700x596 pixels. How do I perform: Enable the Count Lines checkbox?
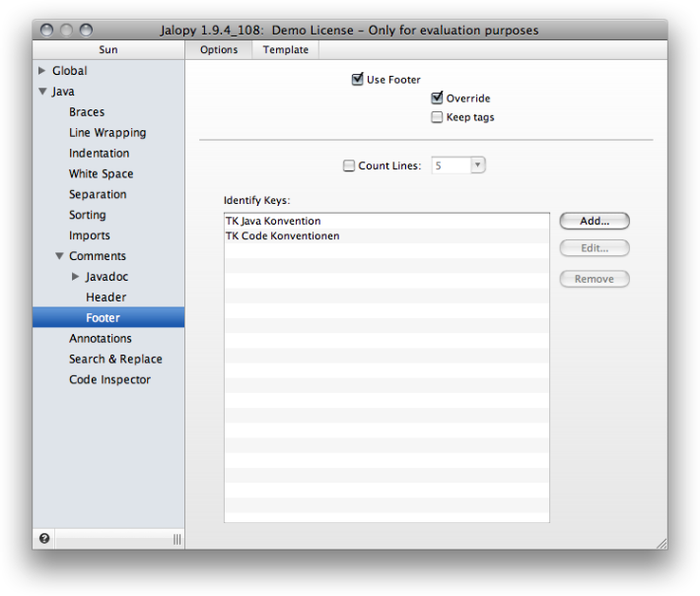pyautogui.click(x=348, y=166)
